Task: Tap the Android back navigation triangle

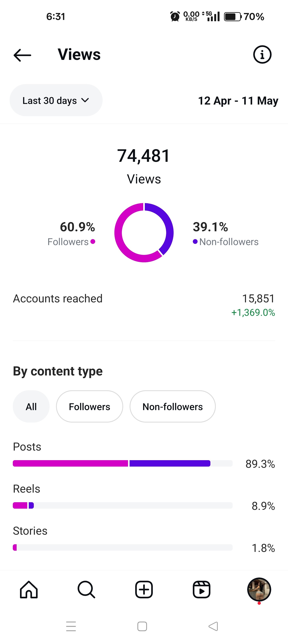Action: 213,626
